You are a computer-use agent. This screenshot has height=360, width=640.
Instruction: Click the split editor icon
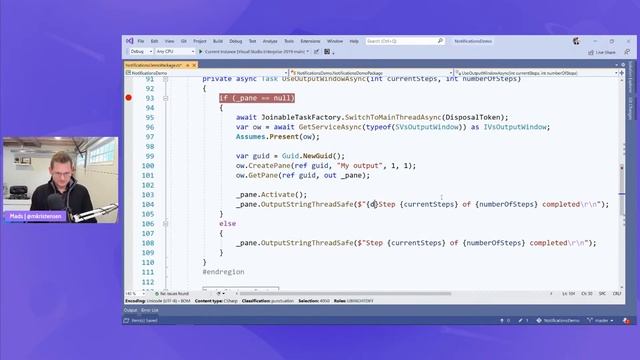pyautogui.click(x=622, y=73)
